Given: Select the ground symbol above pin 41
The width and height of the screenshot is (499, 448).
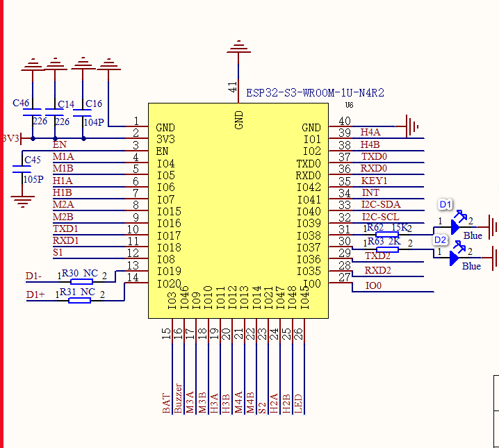Looking at the screenshot, I should pyautogui.click(x=238, y=47).
